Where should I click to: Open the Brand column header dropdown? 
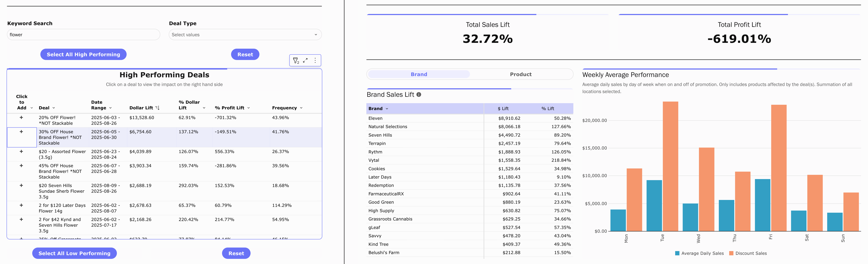(x=387, y=109)
